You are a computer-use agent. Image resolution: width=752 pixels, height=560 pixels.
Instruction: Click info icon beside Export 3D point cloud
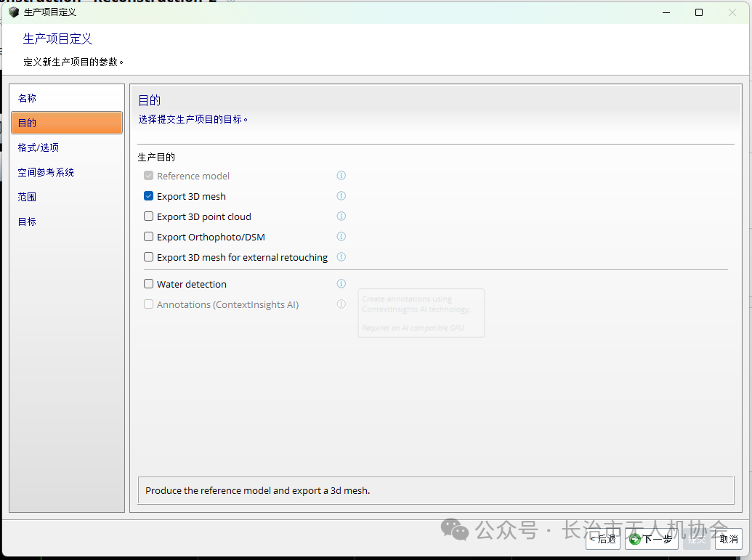[x=341, y=216]
